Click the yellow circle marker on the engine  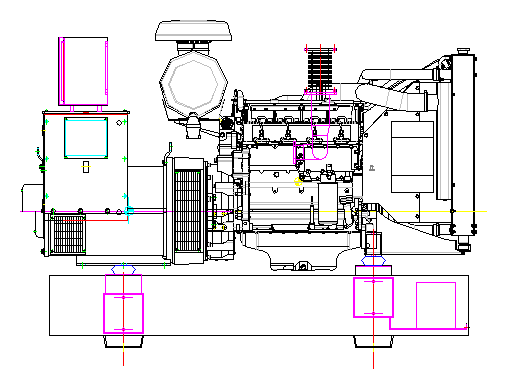point(298,182)
